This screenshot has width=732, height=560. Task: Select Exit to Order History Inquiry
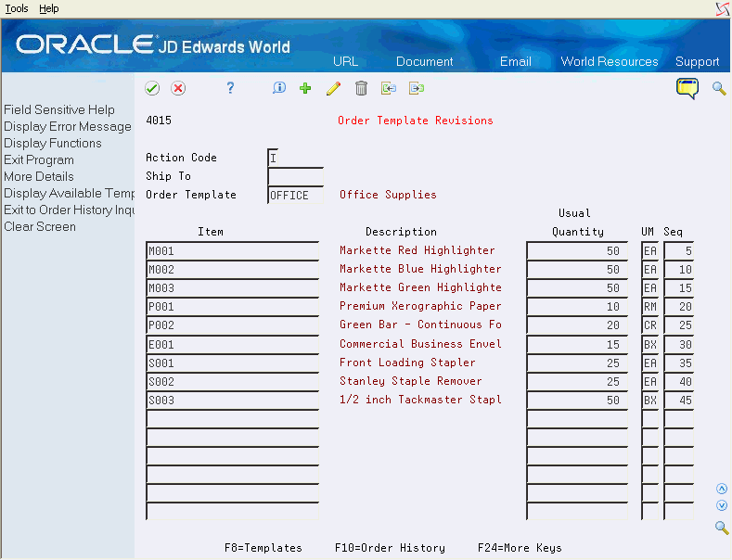click(69, 210)
